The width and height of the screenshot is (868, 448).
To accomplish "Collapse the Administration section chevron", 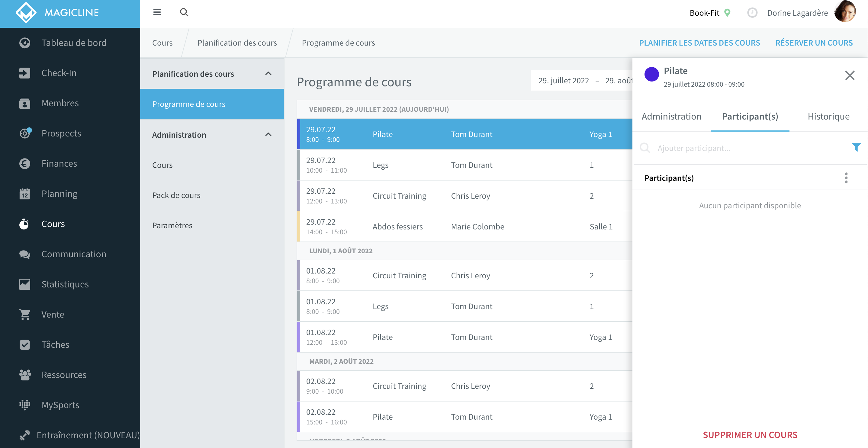I will tap(268, 134).
